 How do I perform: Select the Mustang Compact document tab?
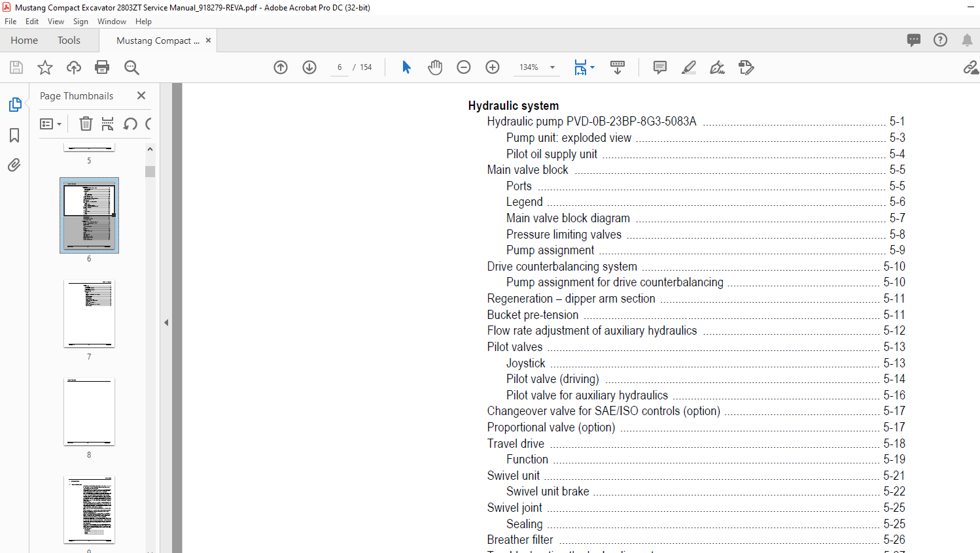point(158,41)
